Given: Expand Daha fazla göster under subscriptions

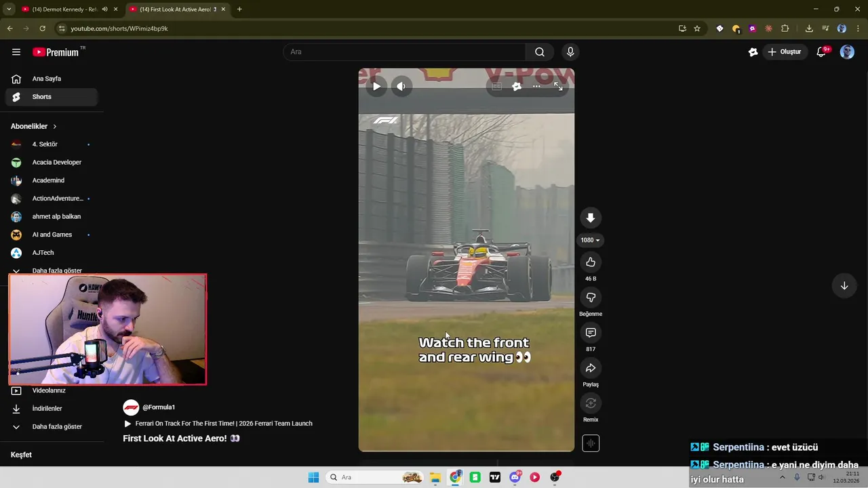Looking at the screenshot, I should (52, 270).
